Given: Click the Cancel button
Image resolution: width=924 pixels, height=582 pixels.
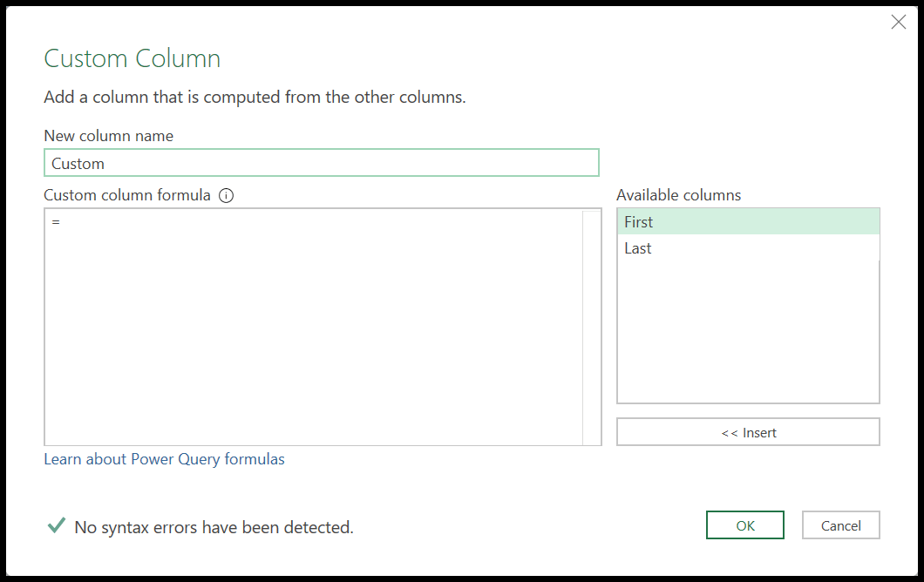Looking at the screenshot, I should coord(840,525).
